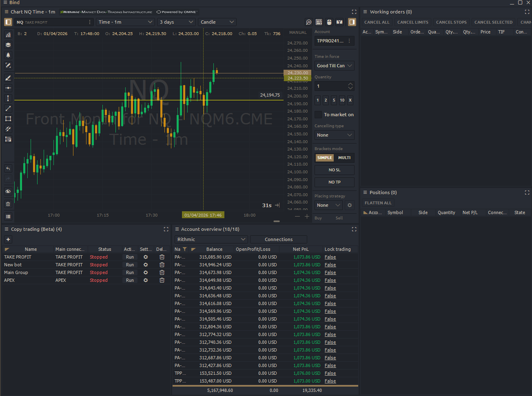
Task: Increase the order quantity with up arrow
Action: (351, 84)
